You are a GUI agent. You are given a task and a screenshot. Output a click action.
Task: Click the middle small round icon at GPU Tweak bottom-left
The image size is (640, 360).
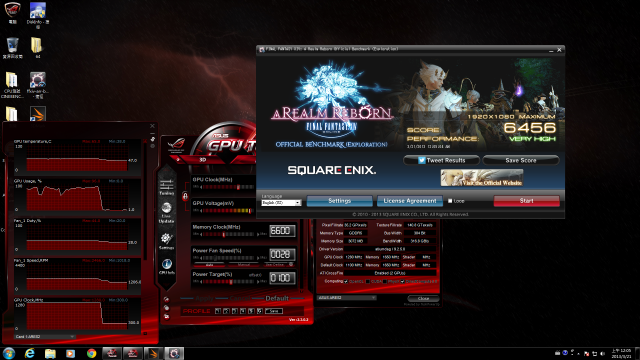(x=167, y=308)
